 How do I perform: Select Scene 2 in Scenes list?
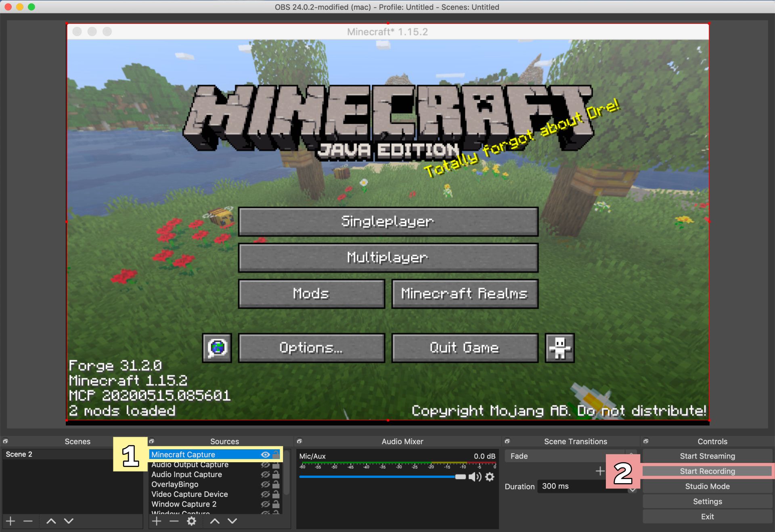coord(19,455)
